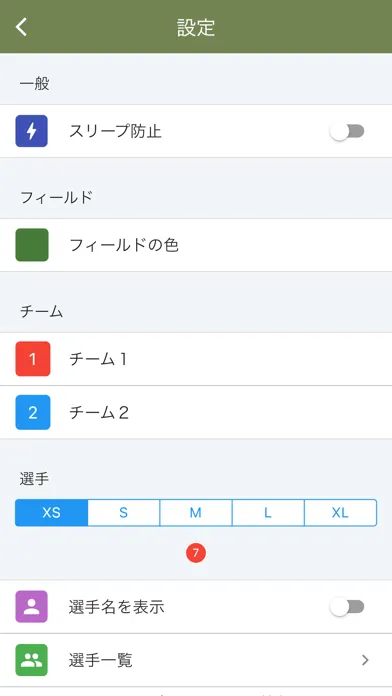The image size is (392, 696).
Task: Select the XS player size
Action: [x=51, y=513]
